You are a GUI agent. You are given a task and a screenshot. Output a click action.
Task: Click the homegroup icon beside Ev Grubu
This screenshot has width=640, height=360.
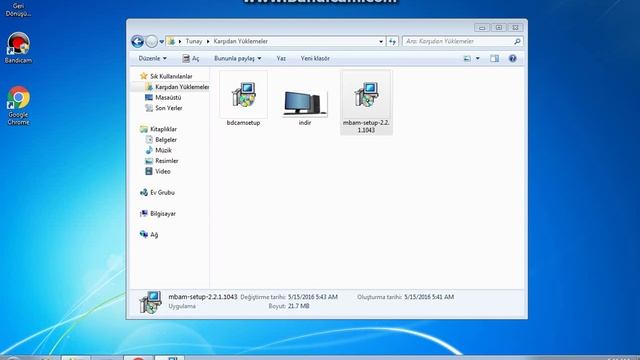tap(143, 192)
